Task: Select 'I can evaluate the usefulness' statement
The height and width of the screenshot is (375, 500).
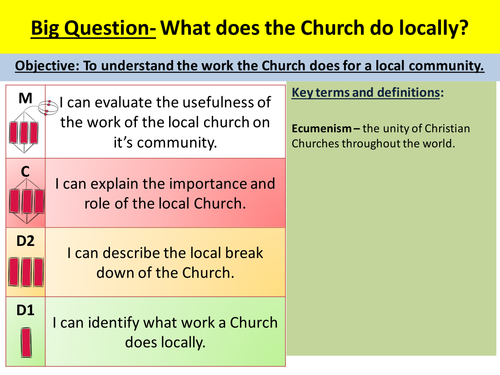Action: [x=165, y=122]
